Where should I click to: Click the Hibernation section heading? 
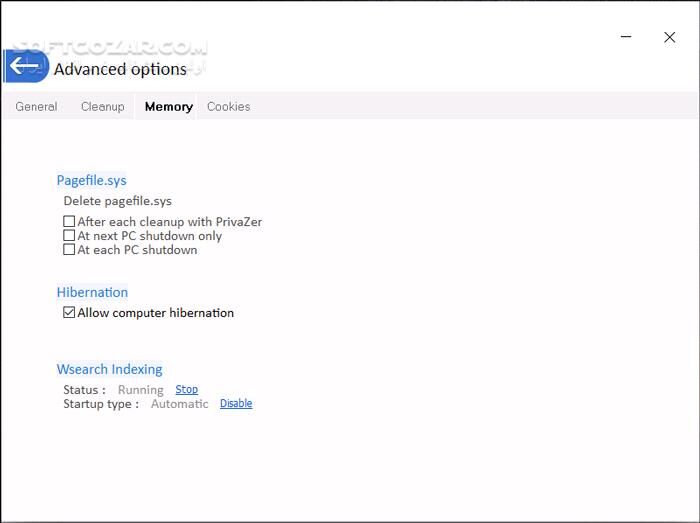92,293
